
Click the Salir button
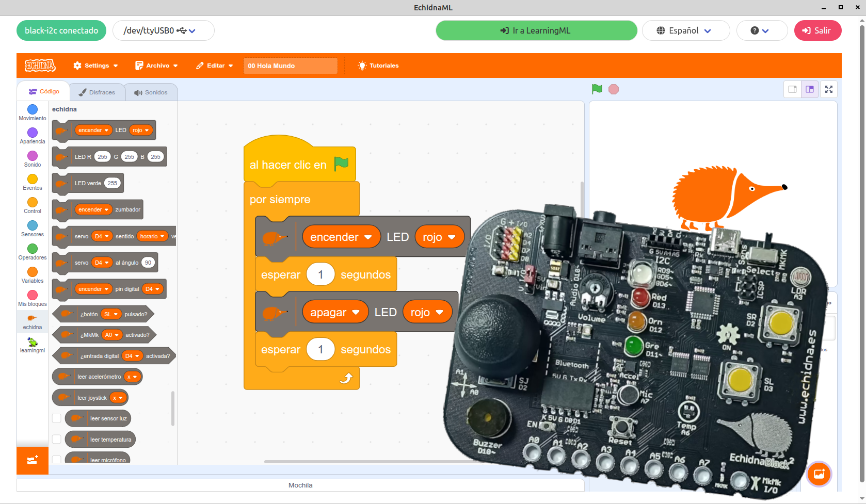(817, 30)
